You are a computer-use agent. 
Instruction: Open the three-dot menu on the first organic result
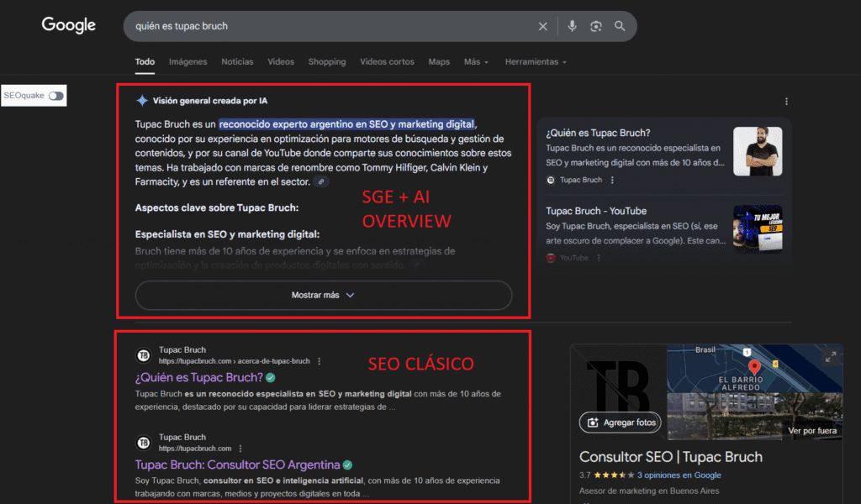pyautogui.click(x=320, y=360)
